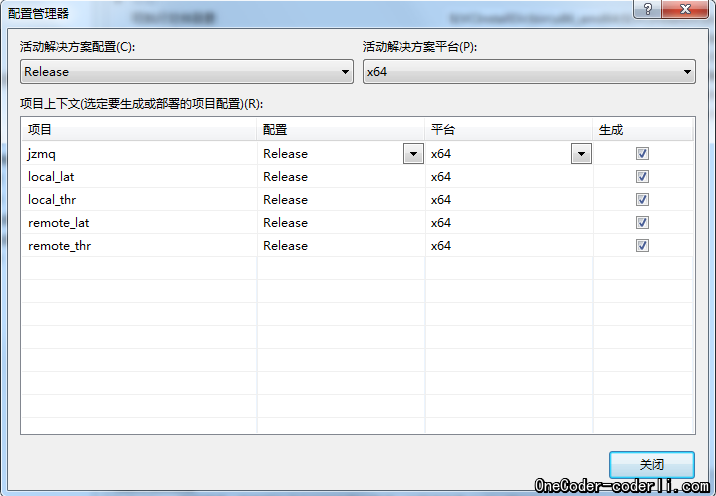Viewport: 716px width, 496px height.
Task: Disable build for the remote_thr project
Action: pyautogui.click(x=642, y=245)
